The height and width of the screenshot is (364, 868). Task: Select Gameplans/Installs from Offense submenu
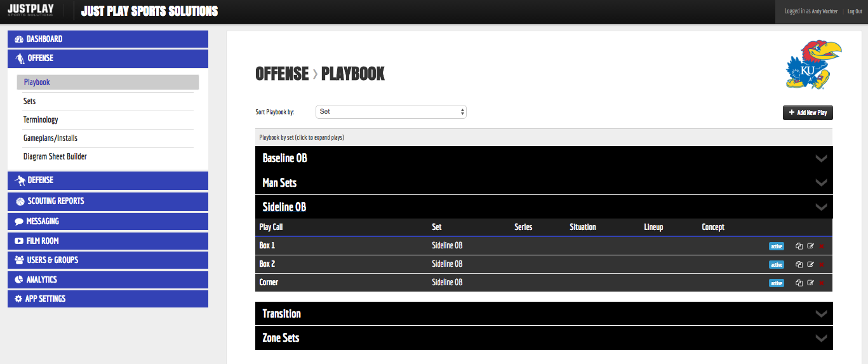(x=50, y=138)
